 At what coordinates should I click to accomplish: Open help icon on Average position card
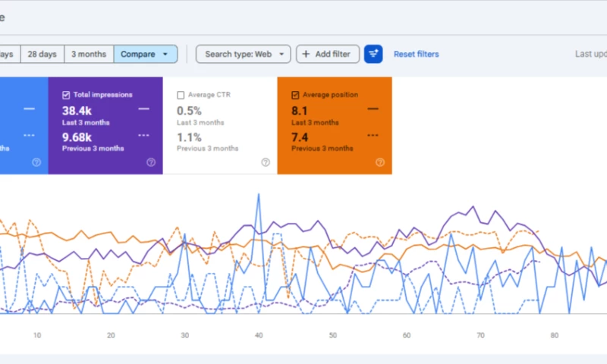click(x=380, y=162)
